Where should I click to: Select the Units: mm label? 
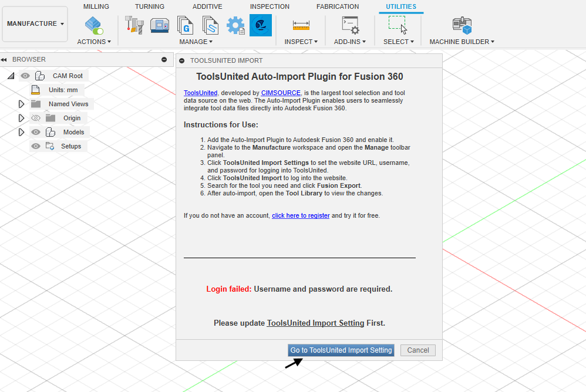[x=63, y=90]
